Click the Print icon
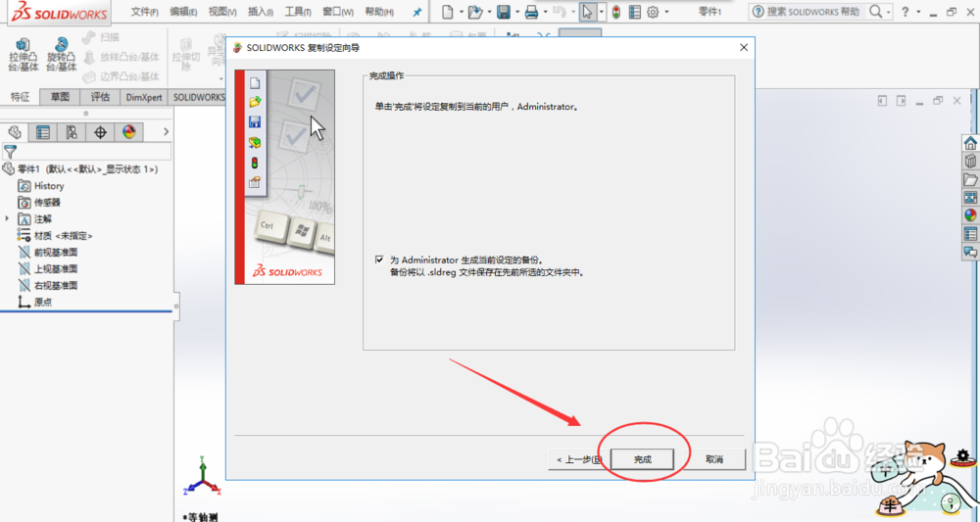980x522 pixels. [531, 12]
